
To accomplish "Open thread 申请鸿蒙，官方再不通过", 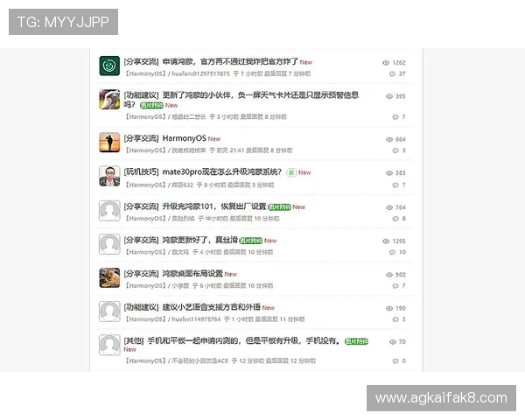I will click(230, 61).
